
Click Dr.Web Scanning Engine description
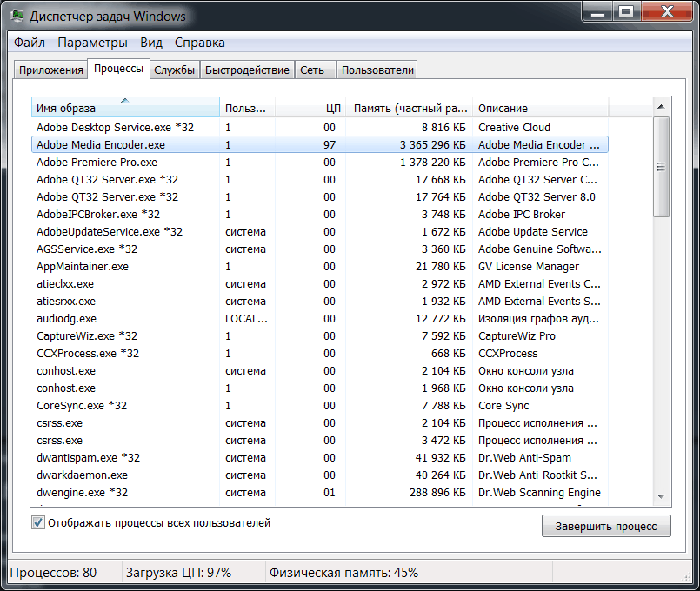click(539, 493)
